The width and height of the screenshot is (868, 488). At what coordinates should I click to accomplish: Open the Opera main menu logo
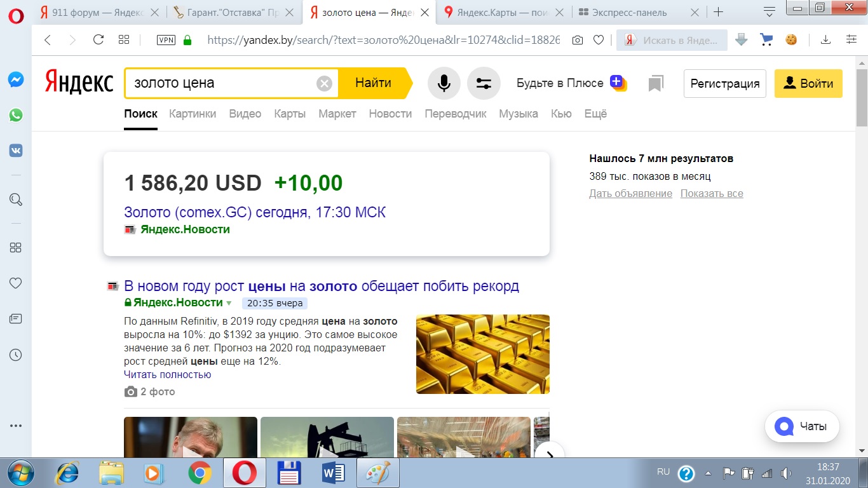[x=16, y=15]
